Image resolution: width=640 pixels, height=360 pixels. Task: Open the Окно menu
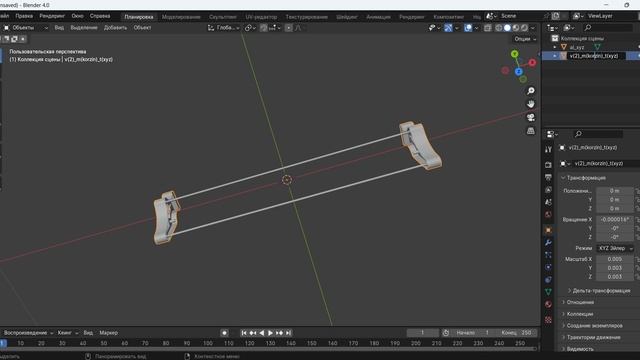[77, 16]
